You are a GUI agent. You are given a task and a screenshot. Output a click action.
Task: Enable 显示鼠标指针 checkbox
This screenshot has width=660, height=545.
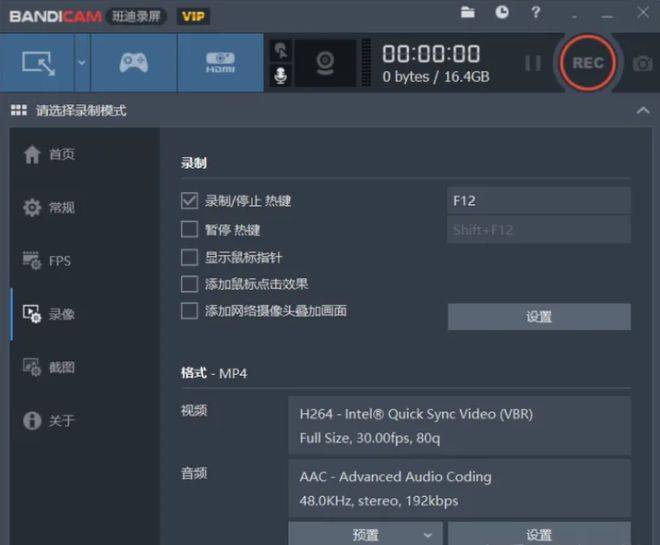pos(189,257)
